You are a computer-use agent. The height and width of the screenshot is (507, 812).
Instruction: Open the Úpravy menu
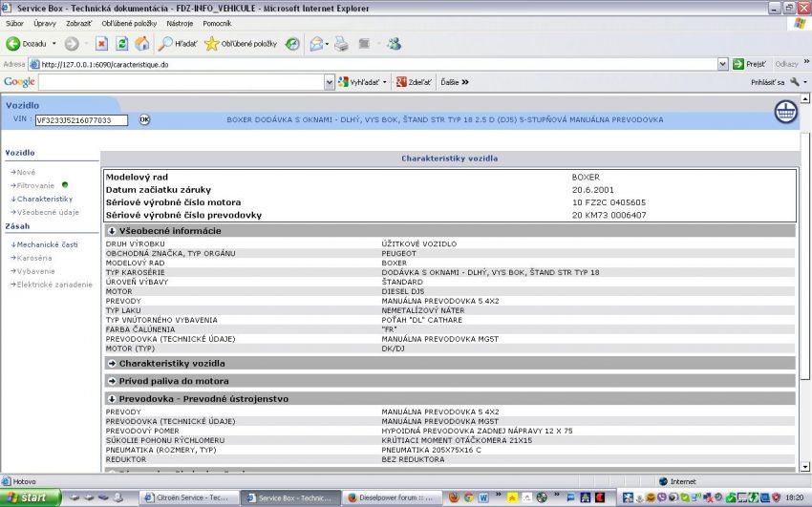point(45,23)
